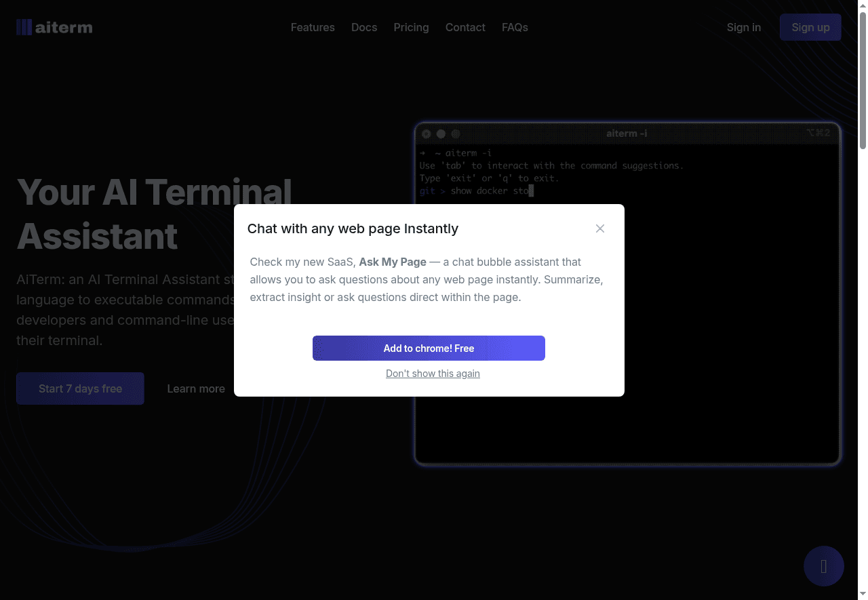868x600 pixels.
Task: Start the 7 days free trial
Action: pos(80,388)
